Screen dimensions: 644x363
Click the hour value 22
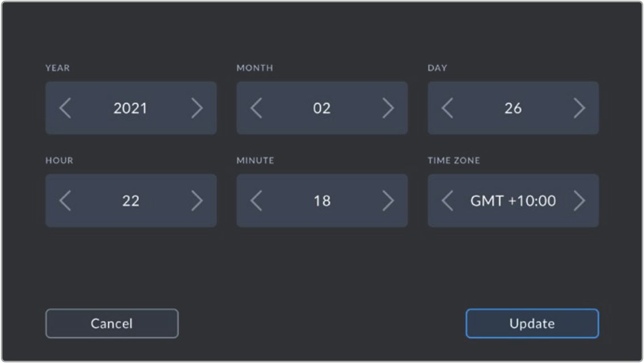(130, 200)
